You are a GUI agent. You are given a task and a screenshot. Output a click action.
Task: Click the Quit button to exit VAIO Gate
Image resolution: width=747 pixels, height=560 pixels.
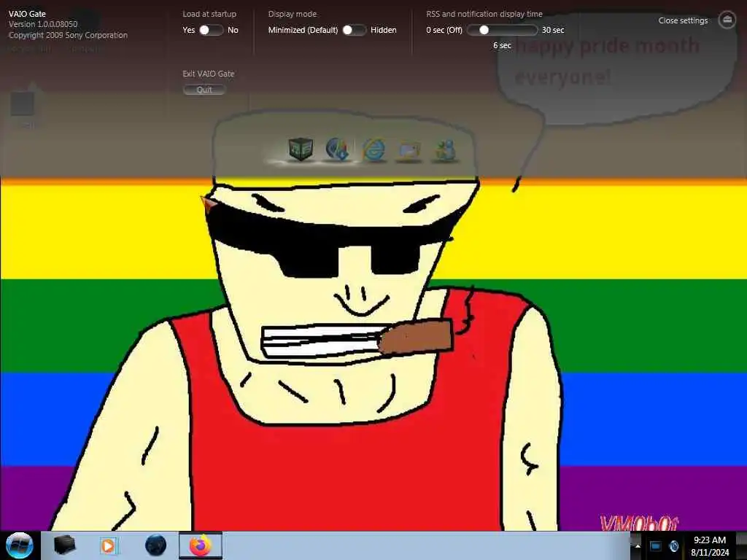(204, 90)
